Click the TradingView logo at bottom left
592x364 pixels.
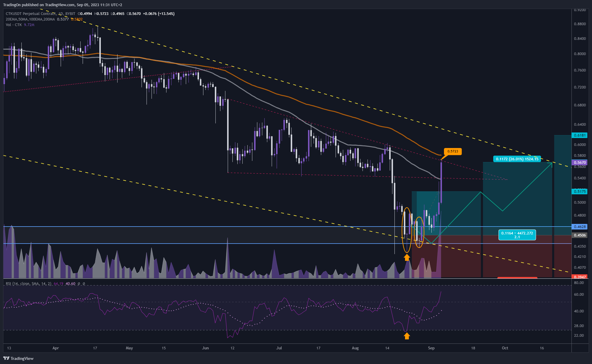pos(18,358)
